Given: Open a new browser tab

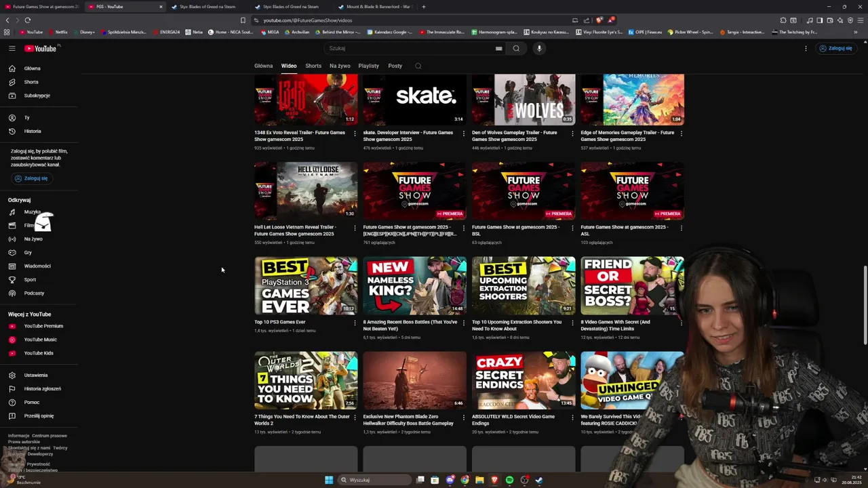Looking at the screenshot, I should (424, 7).
